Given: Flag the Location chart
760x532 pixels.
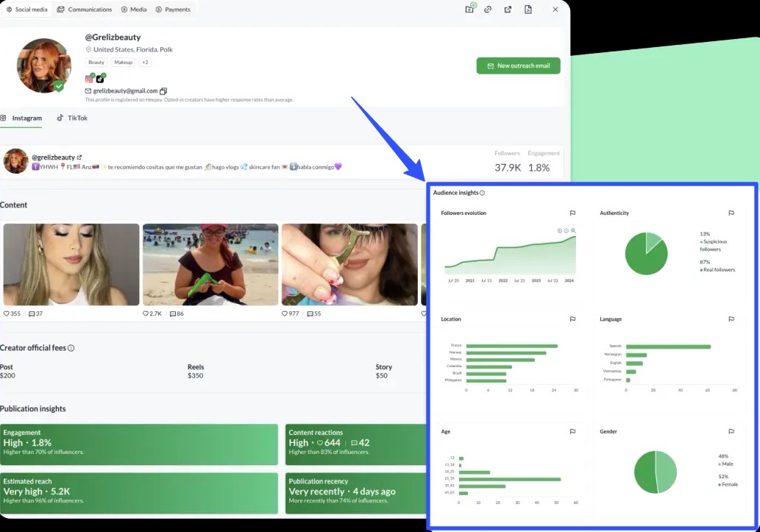Looking at the screenshot, I should pyautogui.click(x=572, y=319).
